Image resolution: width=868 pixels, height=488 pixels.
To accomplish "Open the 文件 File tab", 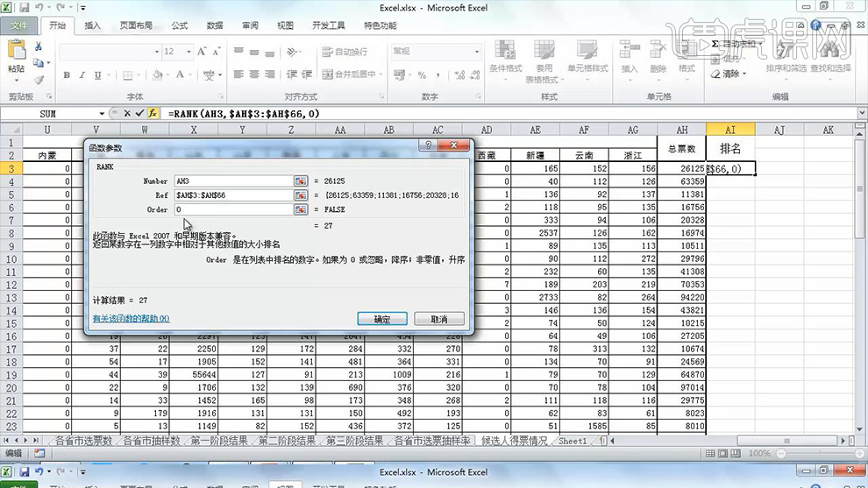I will pyautogui.click(x=18, y=25).
